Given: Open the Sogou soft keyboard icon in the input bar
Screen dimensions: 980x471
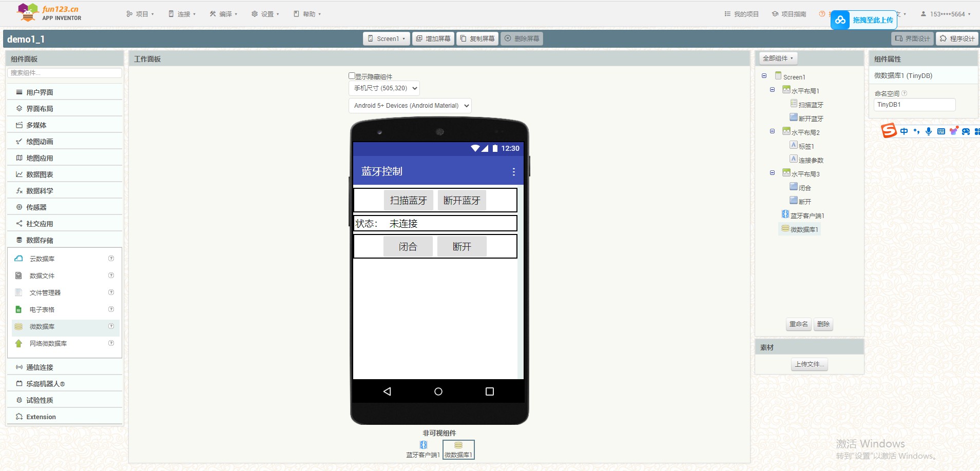Looking at the screenshot, I should pyautogui.click(x=941, y=131).
